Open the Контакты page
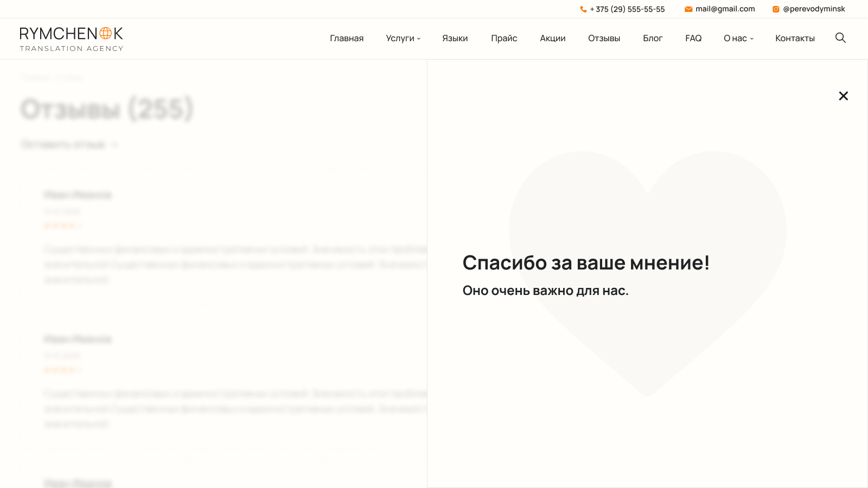Screen dimensions: 868x488 click(795, 38)
